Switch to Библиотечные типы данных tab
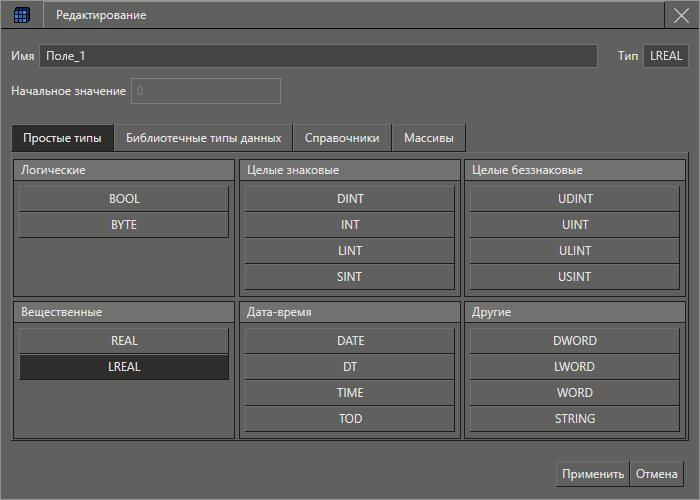Viewport: 700px width, 500px height. [x=203, y=138]
